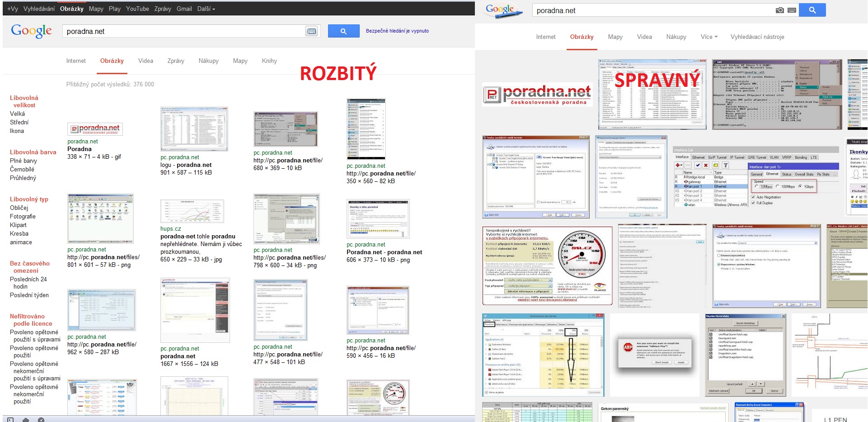Screen dimensions: 868x422
Task: Click the camera search-by-image icon
Action: [780, 10]
